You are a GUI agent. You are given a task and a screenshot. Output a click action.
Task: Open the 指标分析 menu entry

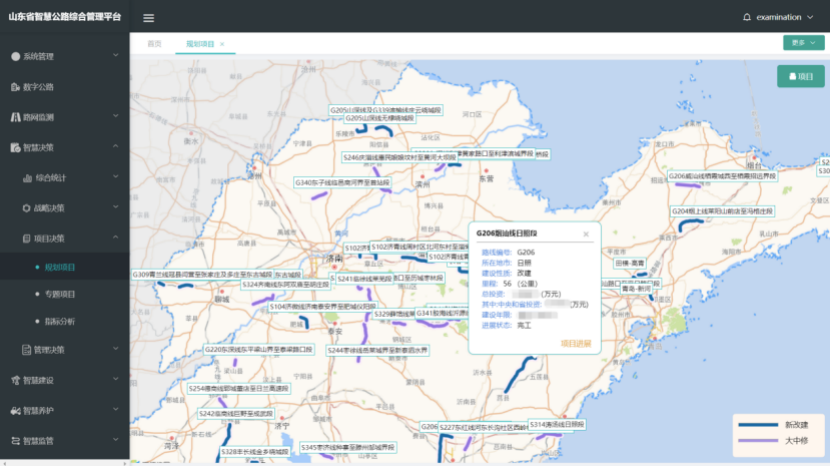tap(65, 321)
